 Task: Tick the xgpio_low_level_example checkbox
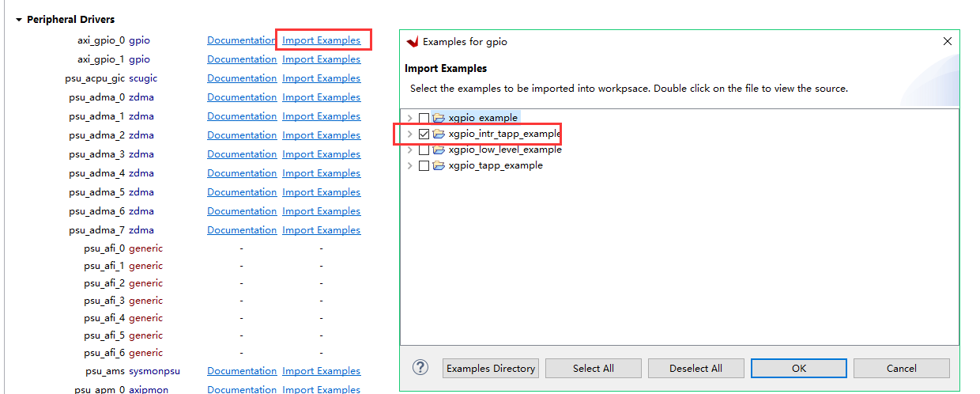[x=424, y=150]
